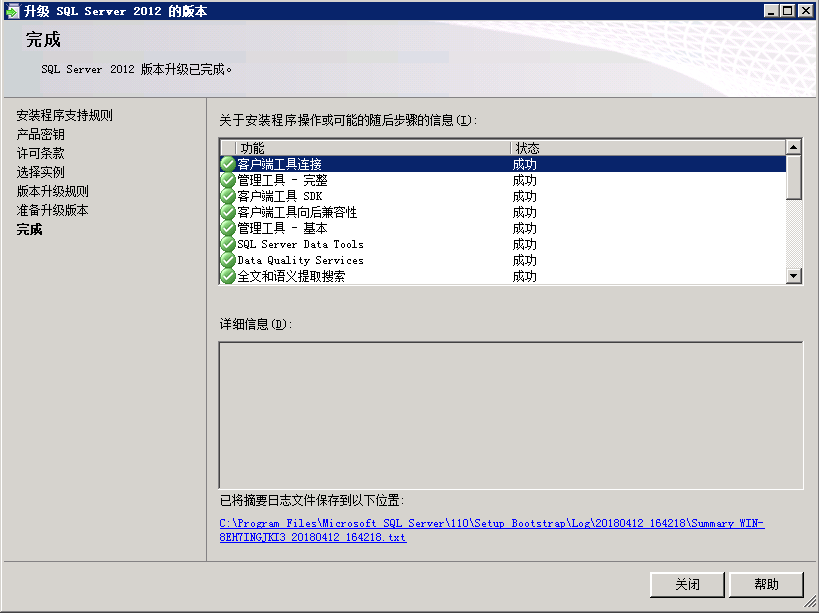This screenshot has height=613, width=819.
Task: Click the green check beside 管理工具 - 基本
Action: [x=228, y=228]
